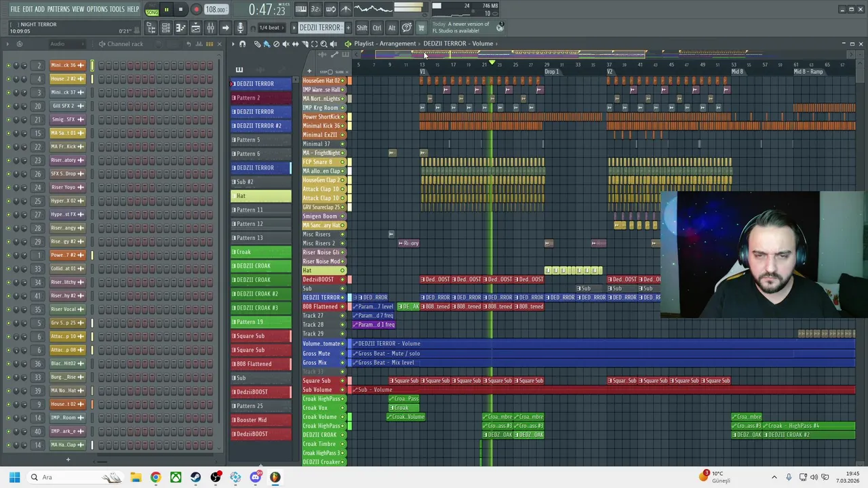Viewport: 868px width, 488px height.
Task: Click the Ctrl button in toolbar
Action: 377,28
